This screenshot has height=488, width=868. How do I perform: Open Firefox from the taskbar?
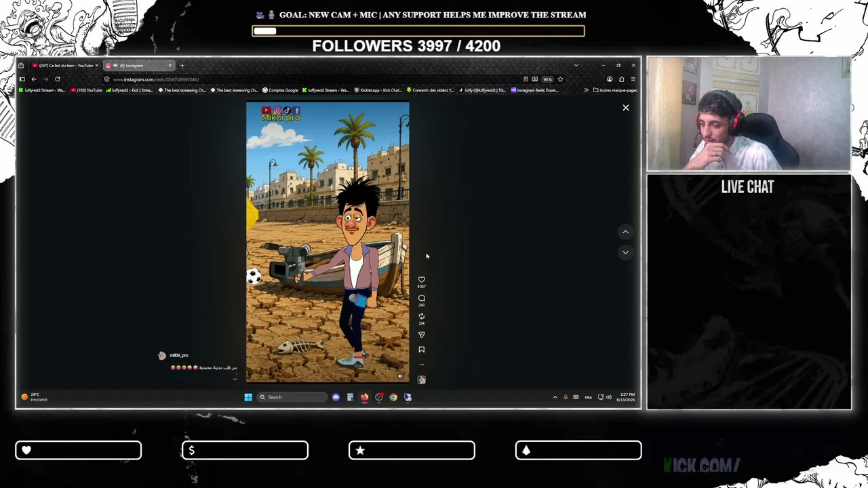(x=364, y=397)
